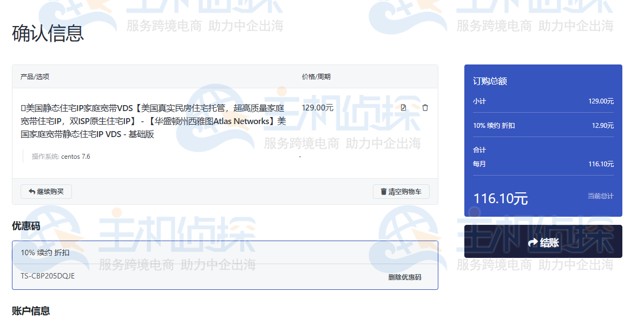Click the centos 7.6 operating system text
The height and width of the screenshot is (324, 644).
(x=60, y=156)
